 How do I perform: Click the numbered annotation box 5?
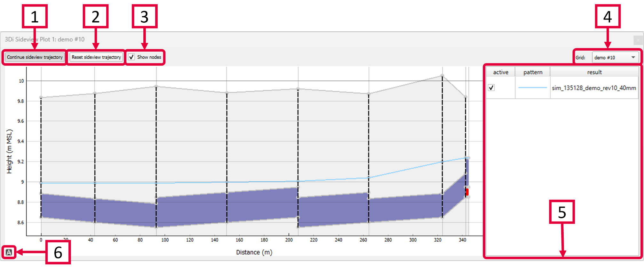pos(562,212)
